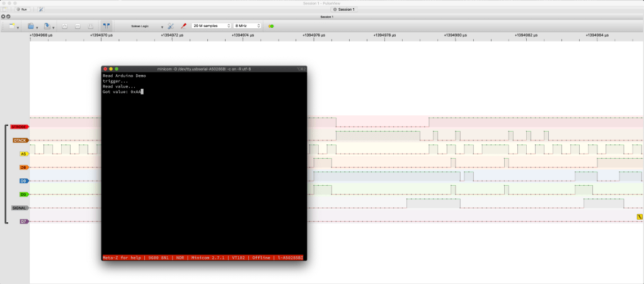Click the yellow trigger marker on D7
Image resolution: width=644 pixels, height=284 pixels.
click(x=639, y=217)
